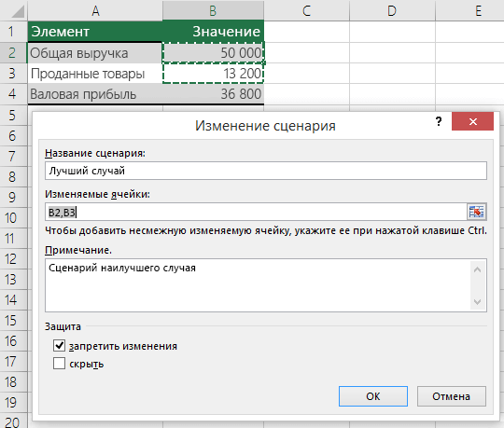Click the help question mark icon
504x428 pixels.
[x=439, y=121]
